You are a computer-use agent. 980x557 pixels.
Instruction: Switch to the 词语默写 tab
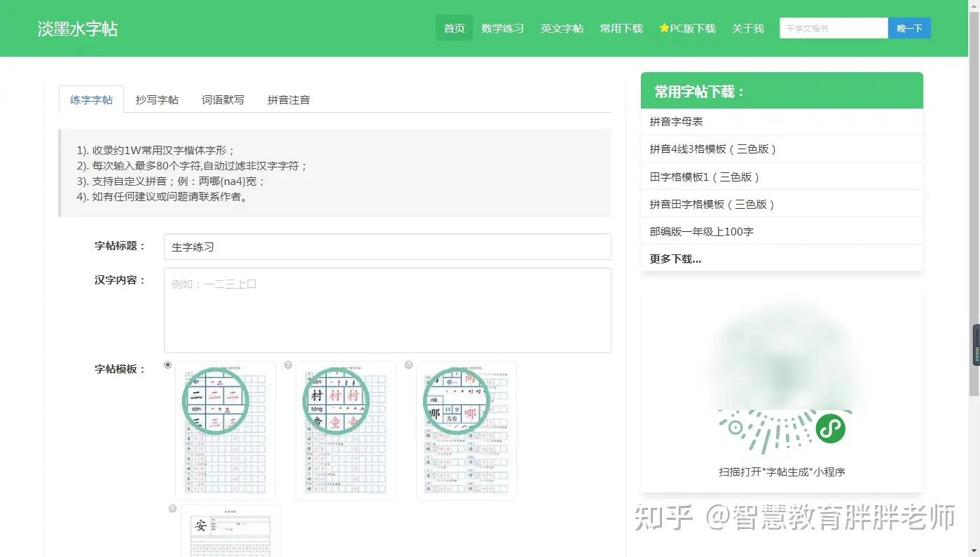click(x=223, y=99)
